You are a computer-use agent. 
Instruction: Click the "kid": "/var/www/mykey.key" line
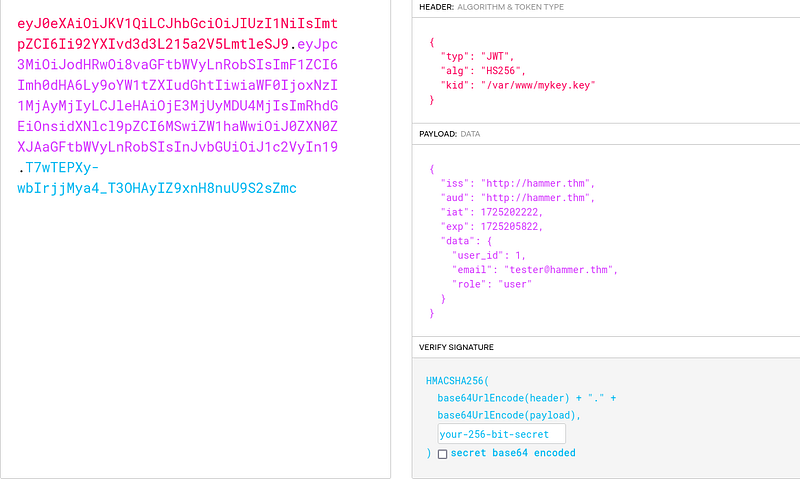[518, 85]
